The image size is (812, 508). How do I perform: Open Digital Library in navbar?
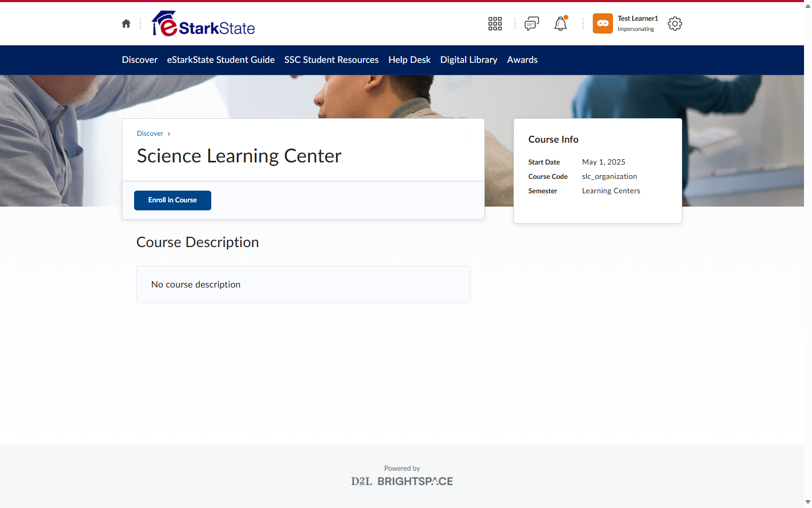pos(469,60)
